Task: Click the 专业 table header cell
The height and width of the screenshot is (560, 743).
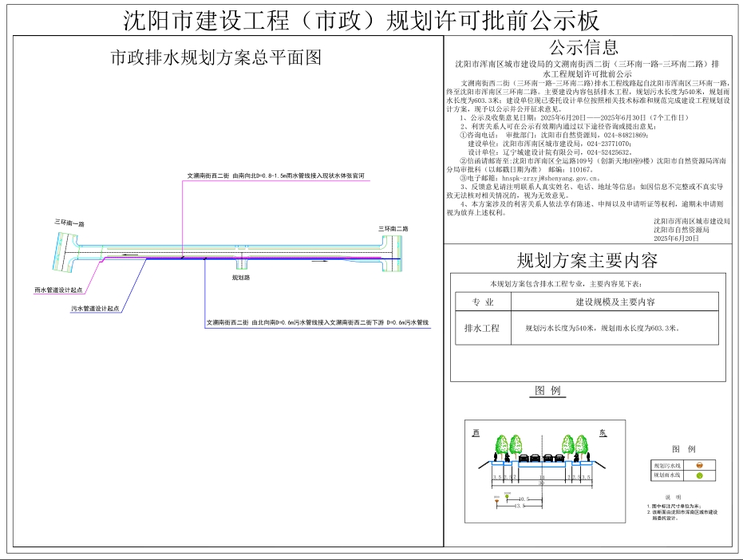Action: (x=482, y=302)
